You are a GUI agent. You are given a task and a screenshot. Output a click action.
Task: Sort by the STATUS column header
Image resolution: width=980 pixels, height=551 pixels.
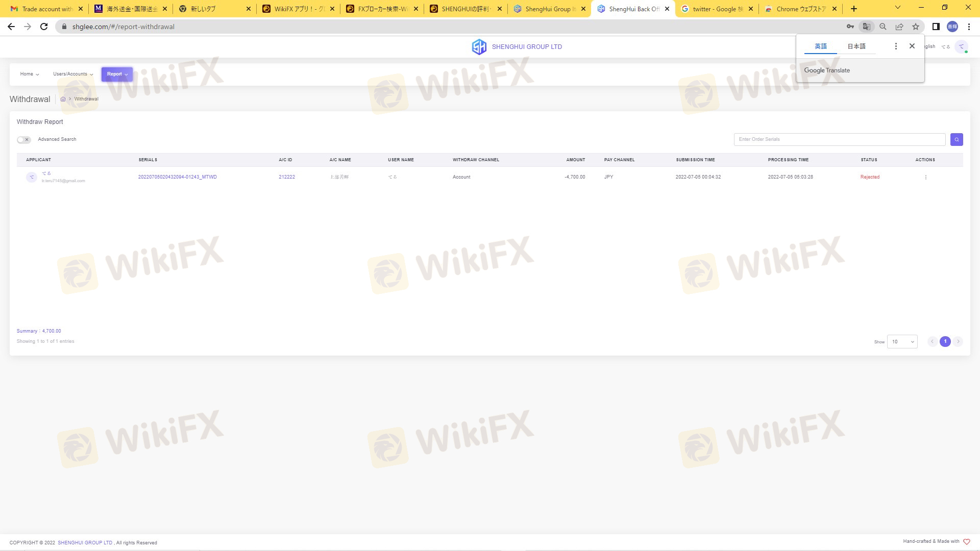click(x=869, y=160)
